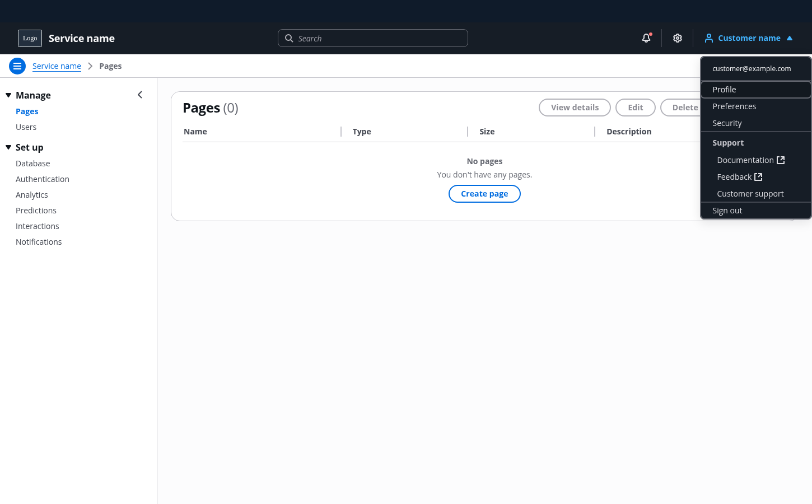812x504 pixels.
Task: Open the notifications bell icon
Action: (x=646, y=38)
